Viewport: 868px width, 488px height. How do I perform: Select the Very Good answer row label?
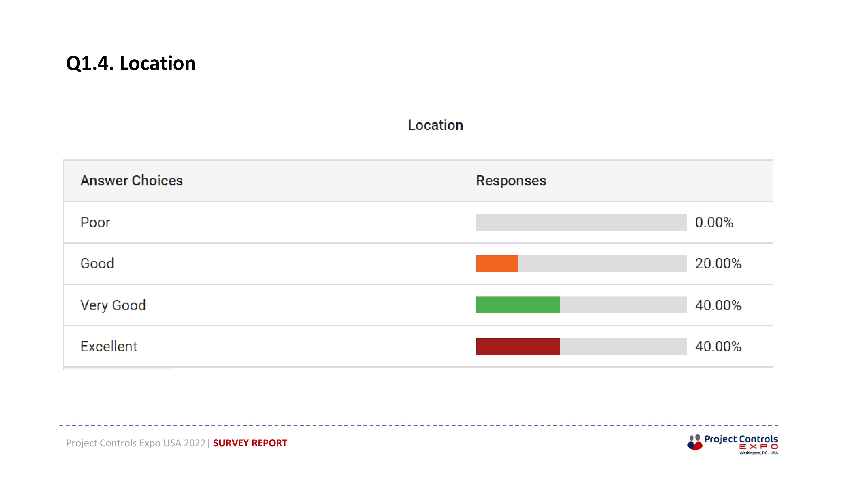coord(113,305)
